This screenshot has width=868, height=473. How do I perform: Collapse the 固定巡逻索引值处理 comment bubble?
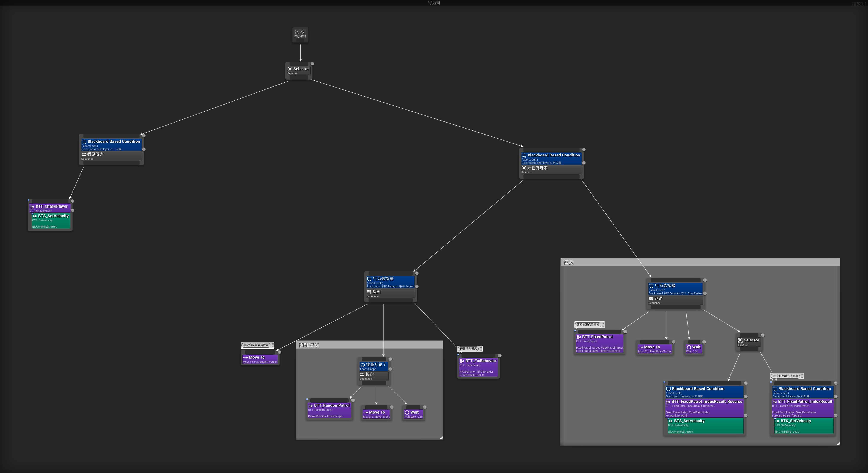point(802,377)
